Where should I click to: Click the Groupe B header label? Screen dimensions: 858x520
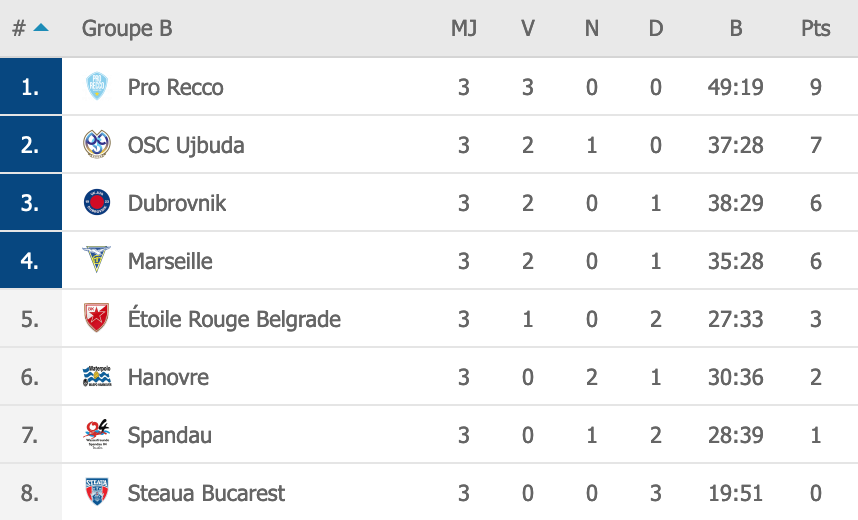click(127, 28)
